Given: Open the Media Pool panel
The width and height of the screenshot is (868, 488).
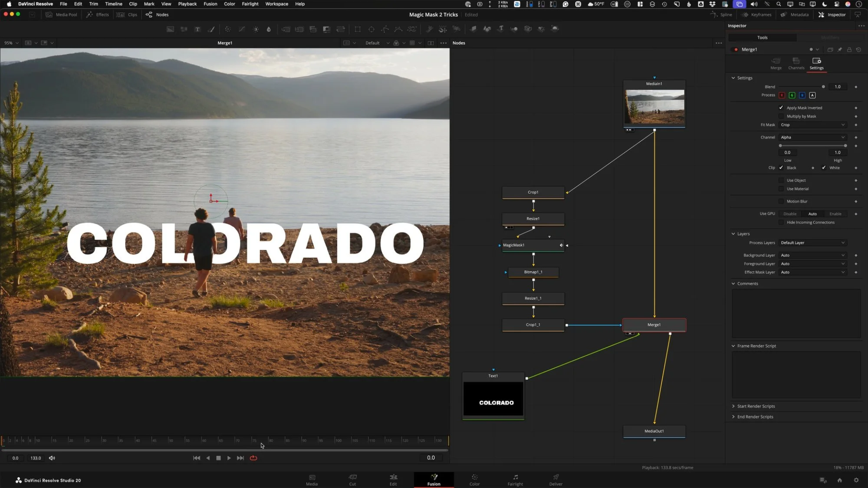Looking at the screenshot, I should click(x=61, y=15).
